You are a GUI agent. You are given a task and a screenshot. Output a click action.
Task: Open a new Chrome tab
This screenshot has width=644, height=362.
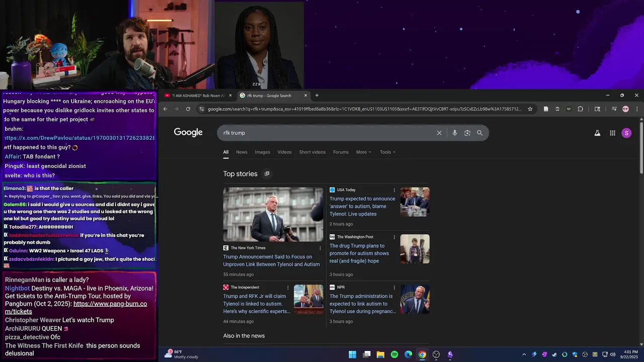(316, 96)
